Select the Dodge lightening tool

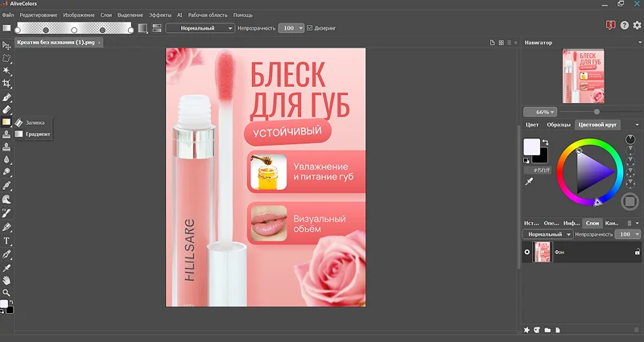pyautogui.click(x=6, y=171)
